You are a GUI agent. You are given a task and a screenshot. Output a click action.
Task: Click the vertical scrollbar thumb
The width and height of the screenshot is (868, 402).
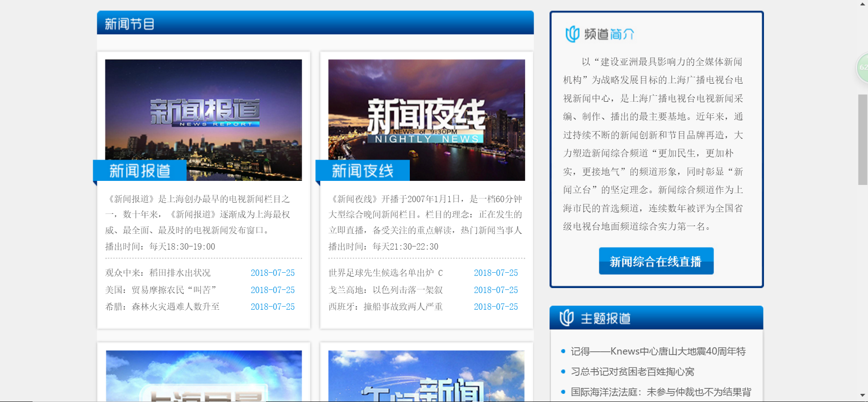tap(863, 140)
